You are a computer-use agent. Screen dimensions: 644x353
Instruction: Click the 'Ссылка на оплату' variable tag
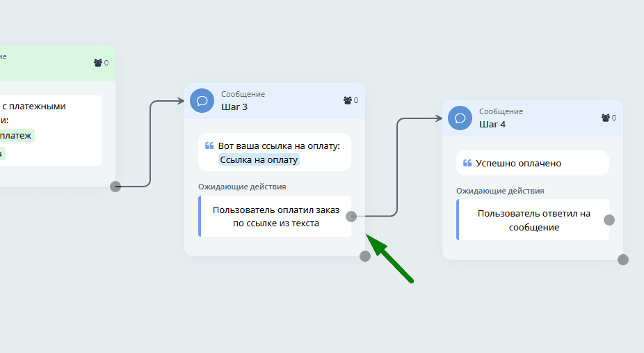click(x=259, y=159)
